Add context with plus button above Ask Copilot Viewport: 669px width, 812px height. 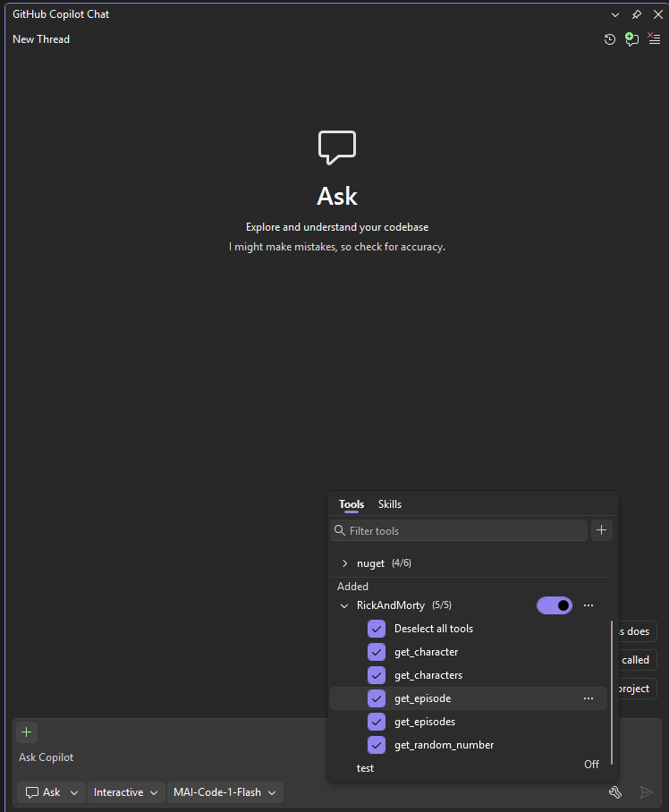[27, 732]
